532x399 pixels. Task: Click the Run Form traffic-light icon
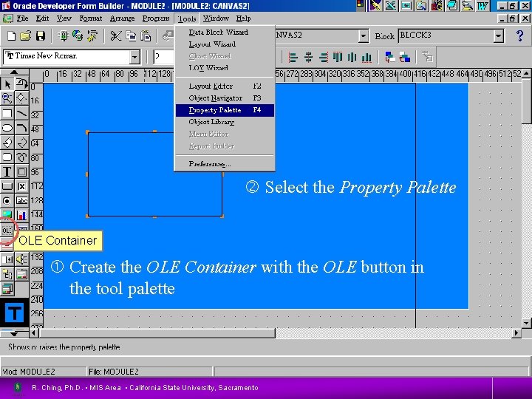63,35
